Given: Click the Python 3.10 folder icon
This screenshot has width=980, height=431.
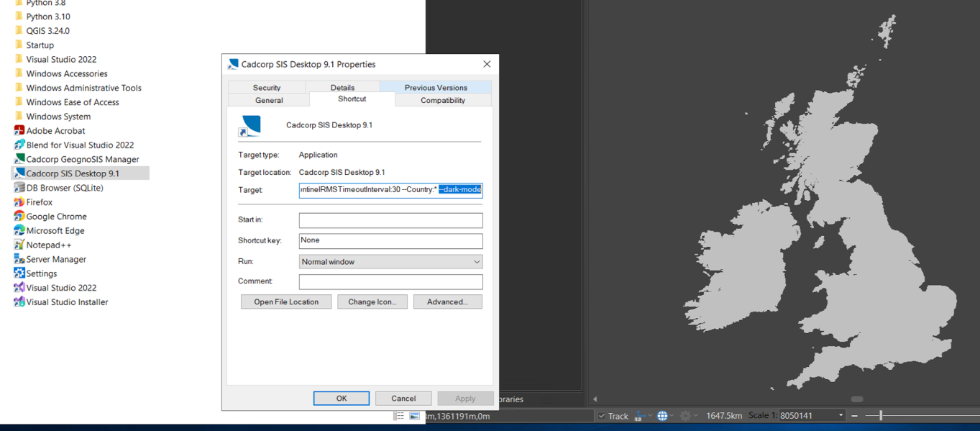Looking at the screenshot, I should tap(19, 16).
